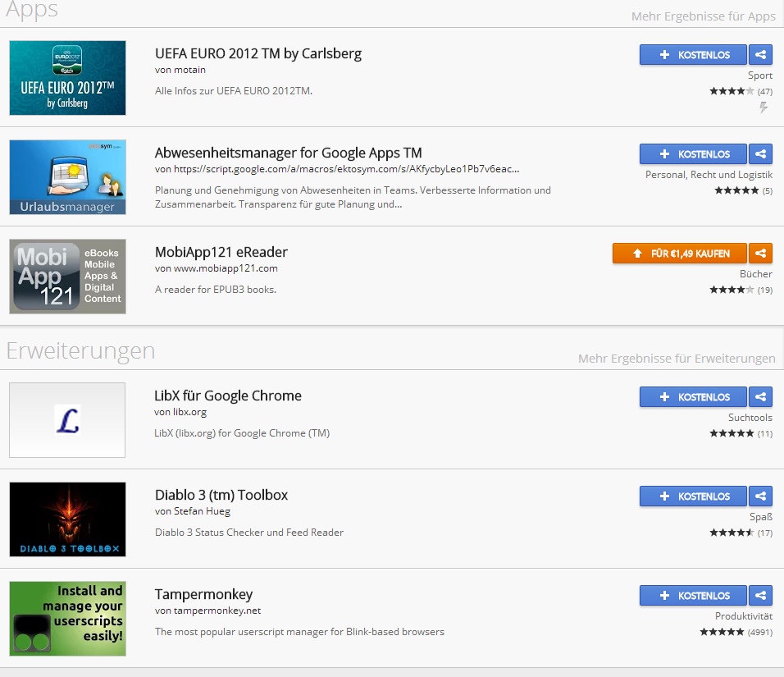Open the Diablo 3 Toolbox thumbnail
784x677 pixels.
coord(67,519)
